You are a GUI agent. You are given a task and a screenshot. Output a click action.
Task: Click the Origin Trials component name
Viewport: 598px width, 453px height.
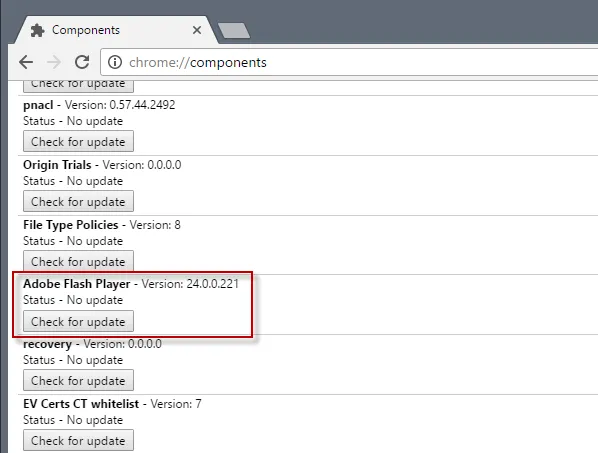(57, 165)
